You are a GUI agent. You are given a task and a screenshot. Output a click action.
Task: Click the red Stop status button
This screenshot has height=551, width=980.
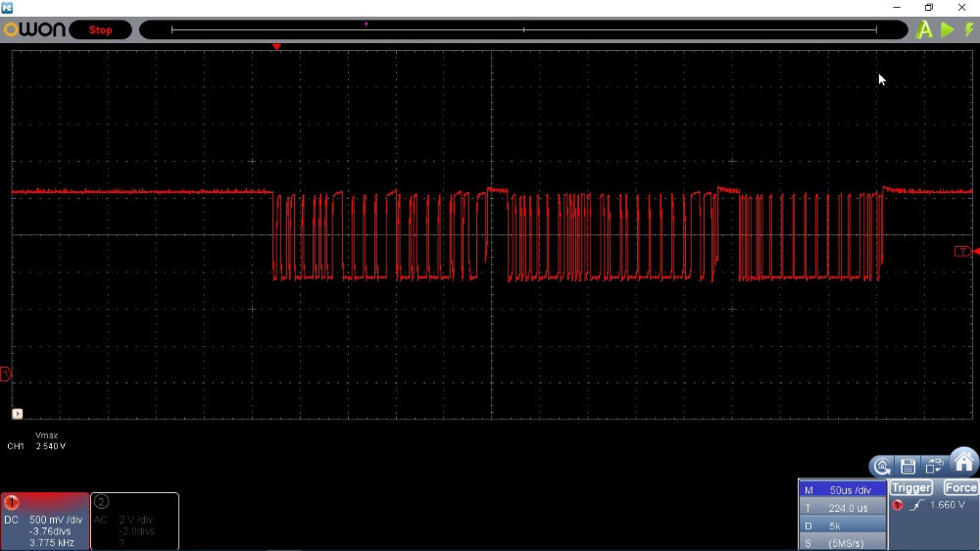click(100, 30)
